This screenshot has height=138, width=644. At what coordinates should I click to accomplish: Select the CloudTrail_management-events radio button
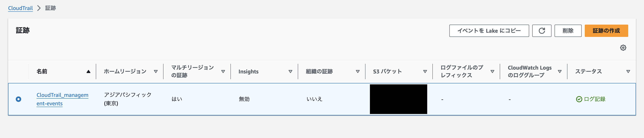tap(18, 99)
